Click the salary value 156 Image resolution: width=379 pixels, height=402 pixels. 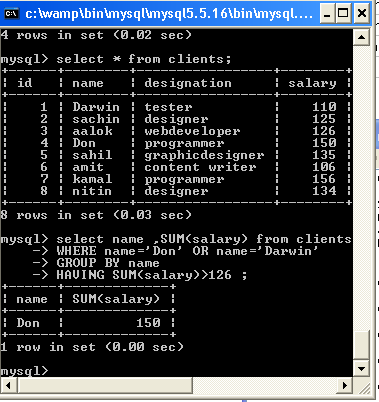point(324,179)
